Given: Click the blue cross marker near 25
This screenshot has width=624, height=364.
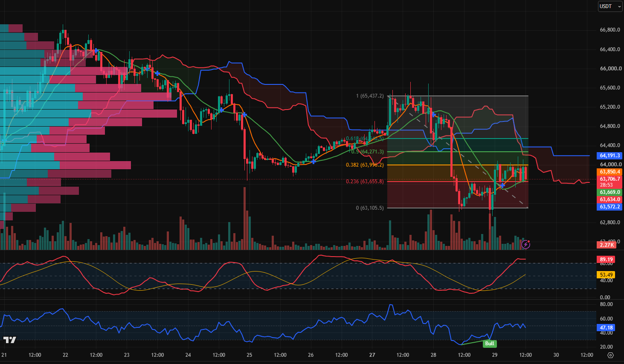Looking at the screenshot, I should tap(244, 115).
